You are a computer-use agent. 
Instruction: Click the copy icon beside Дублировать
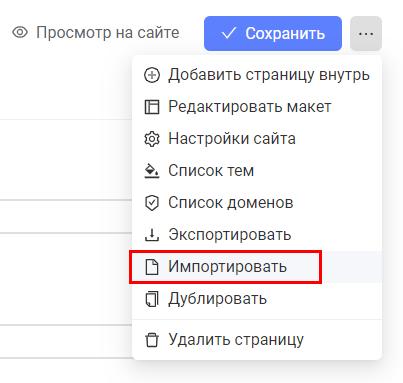tap(152, 299)
